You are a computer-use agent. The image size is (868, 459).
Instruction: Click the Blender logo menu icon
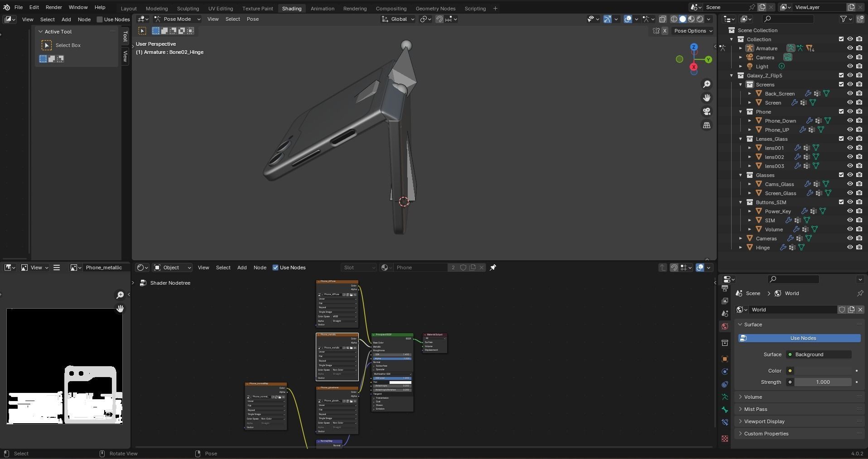click(6, 7)
